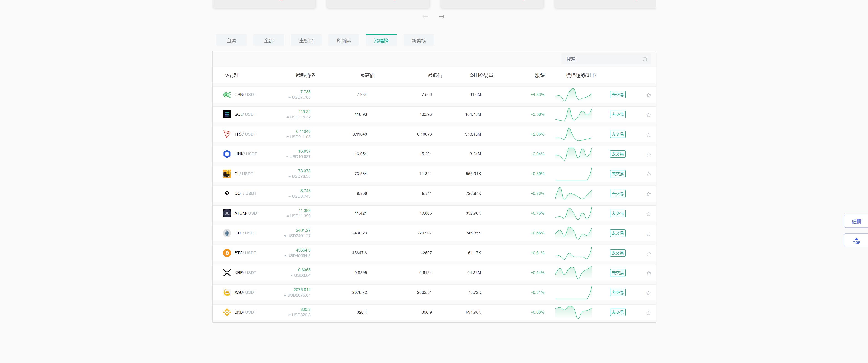Navigate forward using arrow button
The width and height of the screenshot is (868, 363).
[x=441, y=16]
